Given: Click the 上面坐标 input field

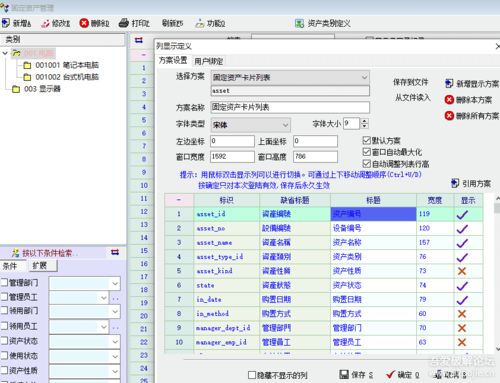Looking at the screenshot, I should tap(315, 141).
